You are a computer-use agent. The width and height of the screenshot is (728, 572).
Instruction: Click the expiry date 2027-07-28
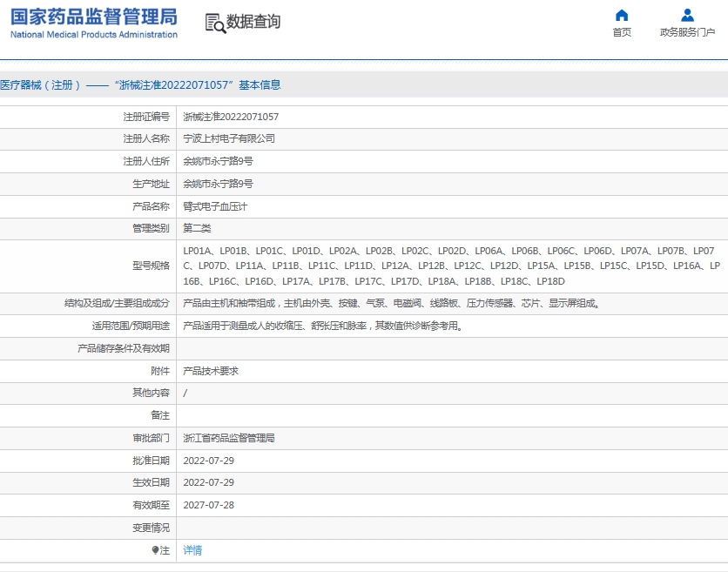coord(208,505)
